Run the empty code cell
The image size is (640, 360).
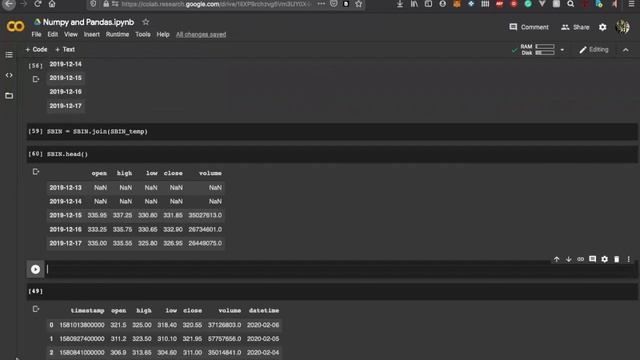(x=36, y=269)
